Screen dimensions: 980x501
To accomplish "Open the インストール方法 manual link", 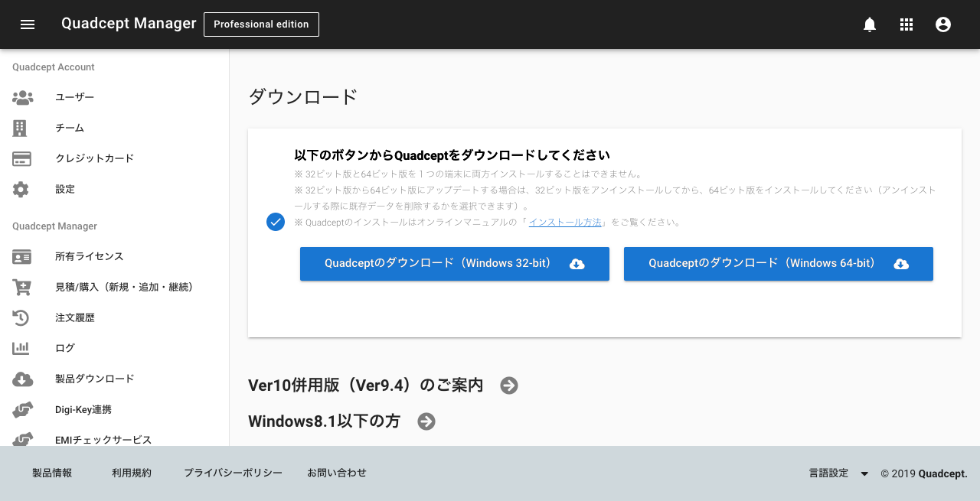I will tap(565, 221).
